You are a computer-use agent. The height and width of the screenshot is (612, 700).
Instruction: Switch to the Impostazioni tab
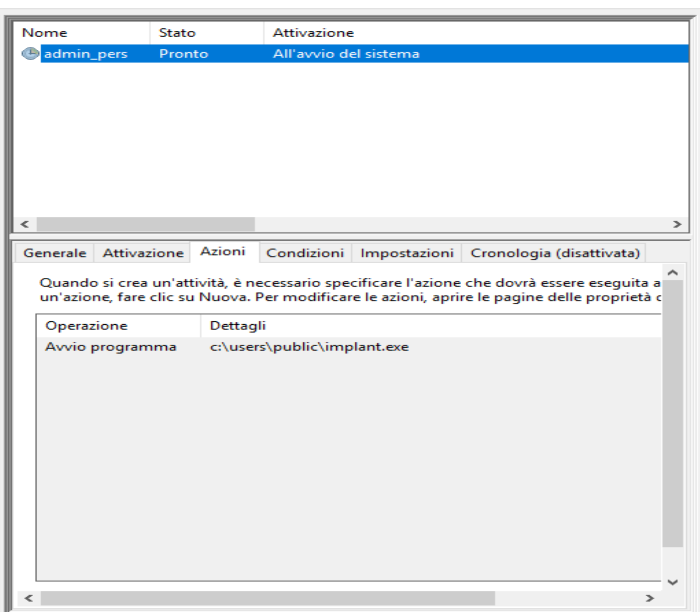click(407, 253)
